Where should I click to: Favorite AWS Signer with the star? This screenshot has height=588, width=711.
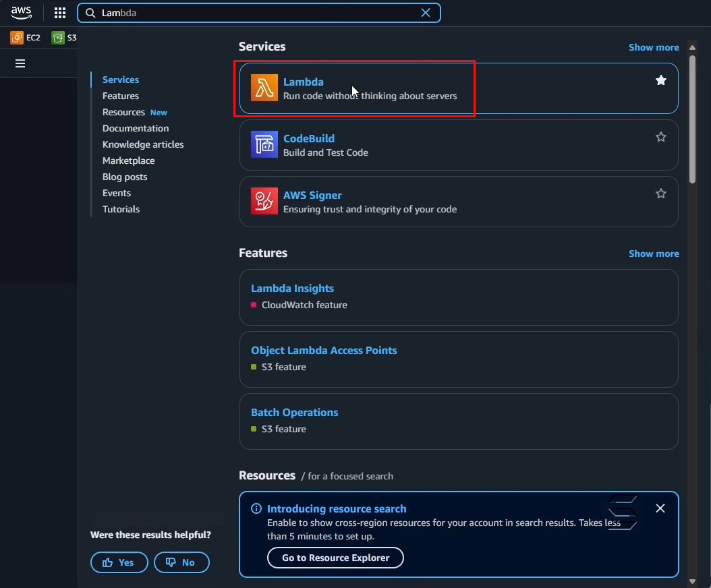660,194
